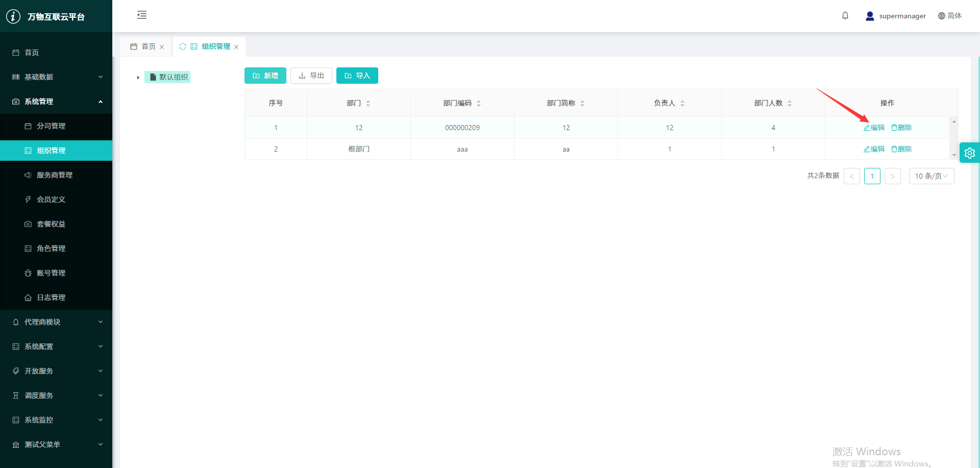The height and width of the screenshot is (468, 980).
Task: Click the table scrollbar up arrow
Action: tap(954, 121)
